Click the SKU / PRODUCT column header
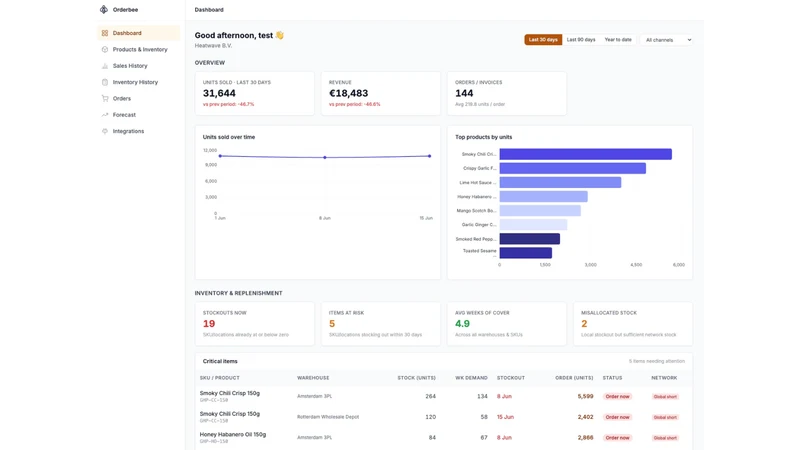 pyautogui.click(x=219, y=378)
